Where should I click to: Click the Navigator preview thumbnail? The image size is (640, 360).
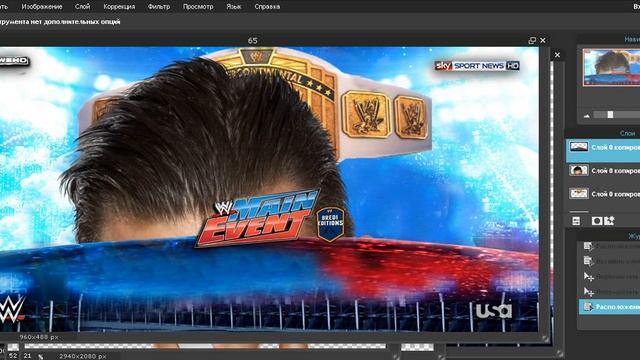tap(611, 67)
